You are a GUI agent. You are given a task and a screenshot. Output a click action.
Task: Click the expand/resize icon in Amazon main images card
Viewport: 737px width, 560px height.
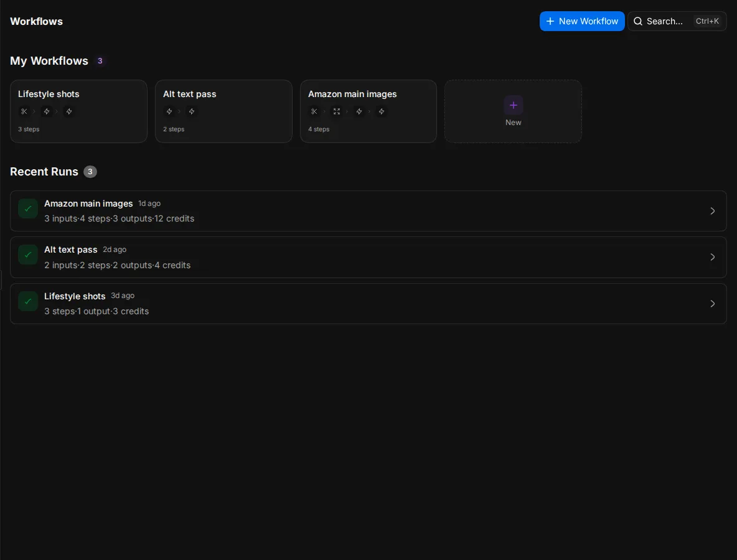(x=337, y=111)
